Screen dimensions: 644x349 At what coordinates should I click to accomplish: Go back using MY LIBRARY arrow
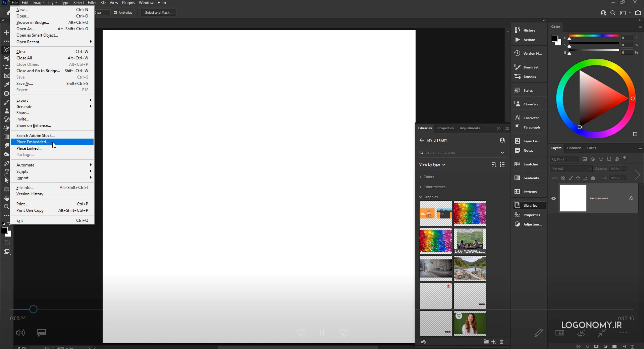[422, 140]
